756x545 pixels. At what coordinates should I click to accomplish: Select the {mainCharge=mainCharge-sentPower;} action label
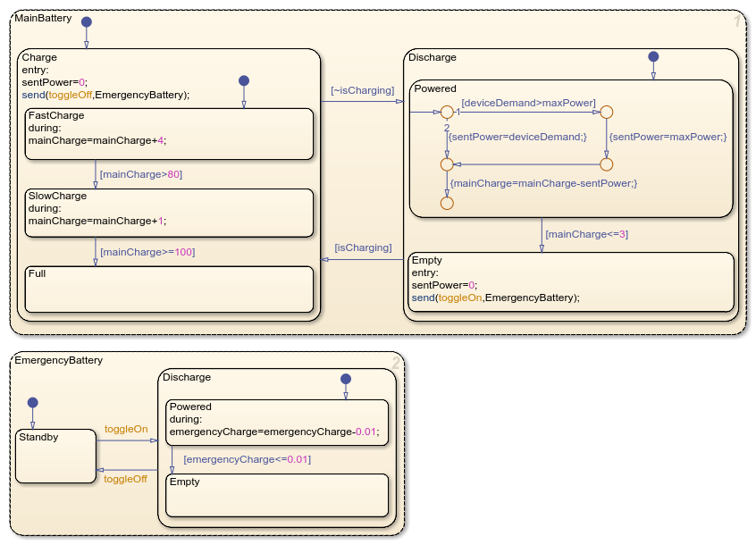coord(543,182)
